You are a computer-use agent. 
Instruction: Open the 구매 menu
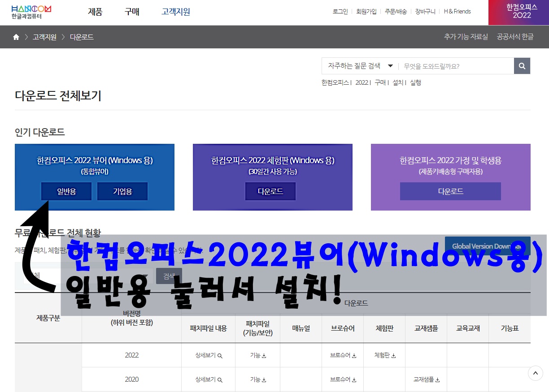[132, 12]
